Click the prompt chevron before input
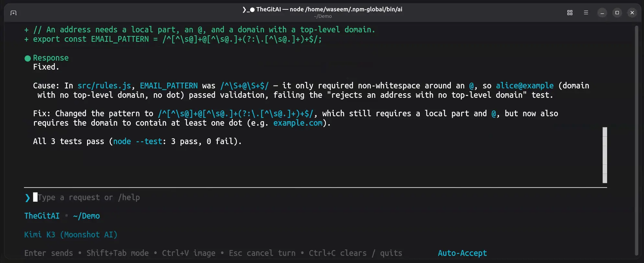Screen dimensions: 644x263 click(28, 198)
